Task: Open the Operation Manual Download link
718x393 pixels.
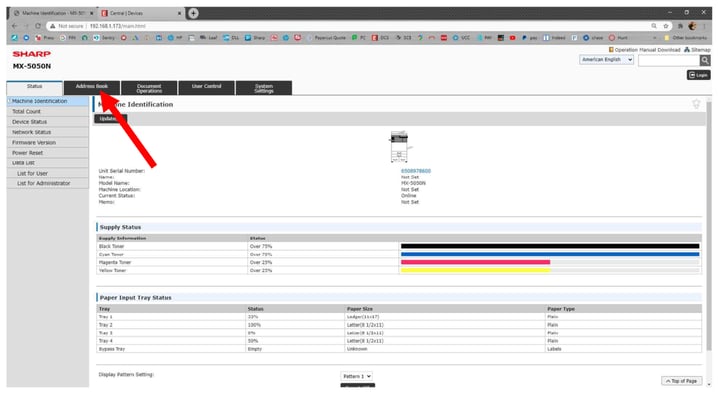Action: pos(644,49)
